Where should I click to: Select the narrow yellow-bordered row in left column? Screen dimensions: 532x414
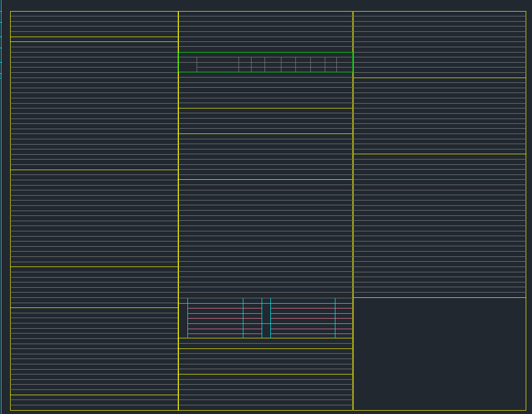click(94, 39)
